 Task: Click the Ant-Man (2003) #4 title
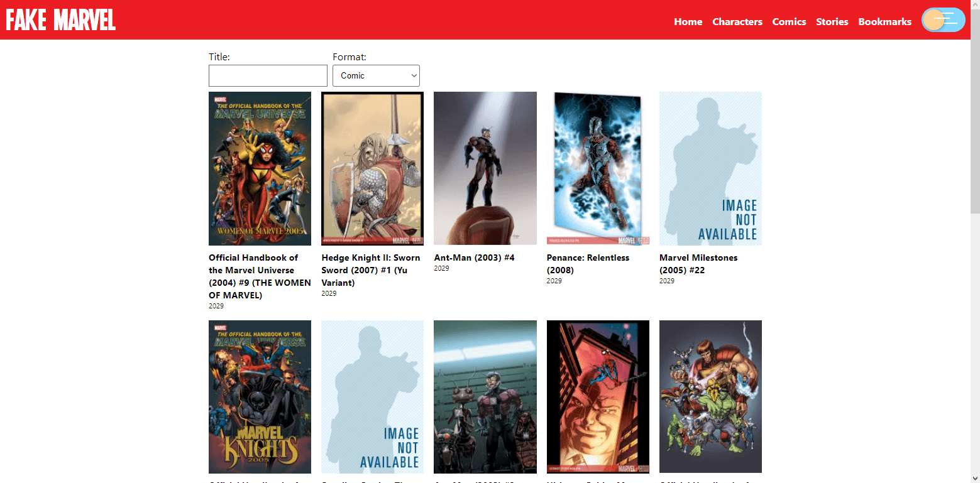tap(474, 258)
